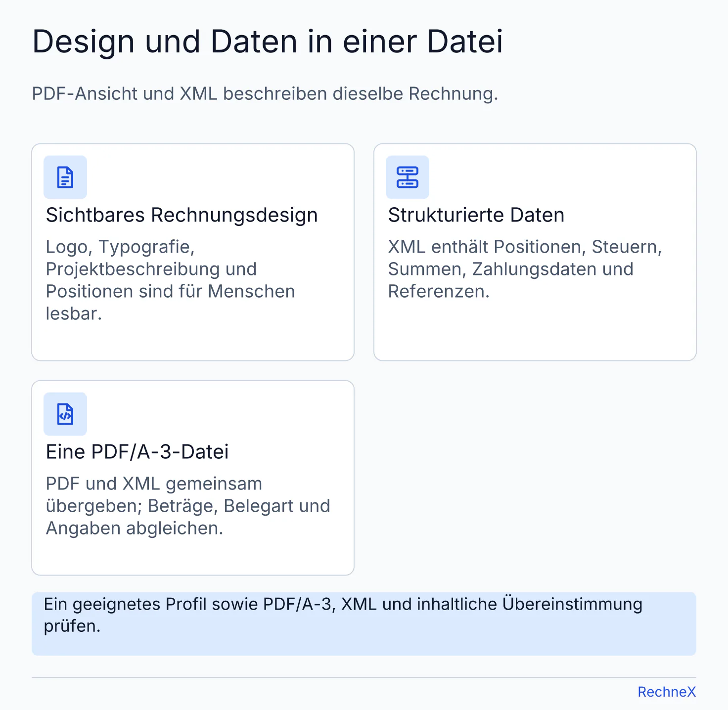
Task: Click the 'Strukturierte Daten' card title
Action: tap(476, 216)
